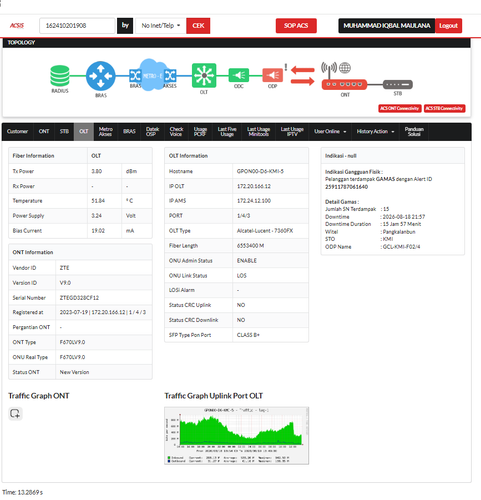Click the red bidirectional arrows icon

point(303,76)
